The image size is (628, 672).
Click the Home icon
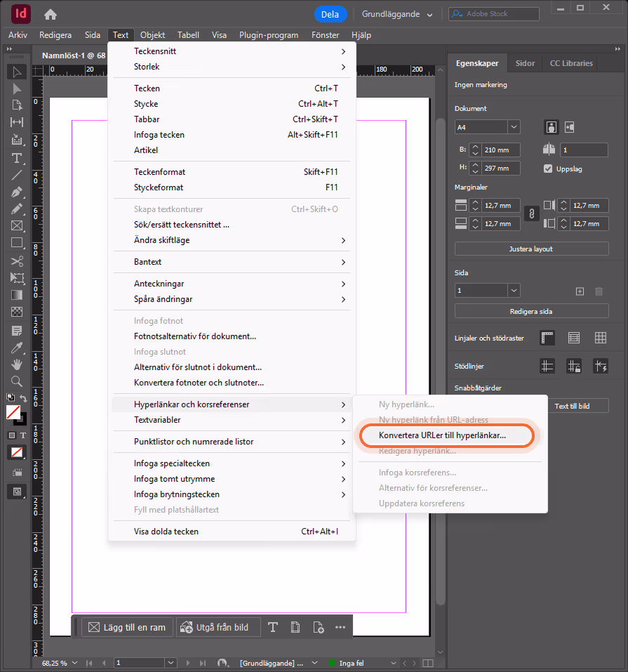click(x=50, y=14)
